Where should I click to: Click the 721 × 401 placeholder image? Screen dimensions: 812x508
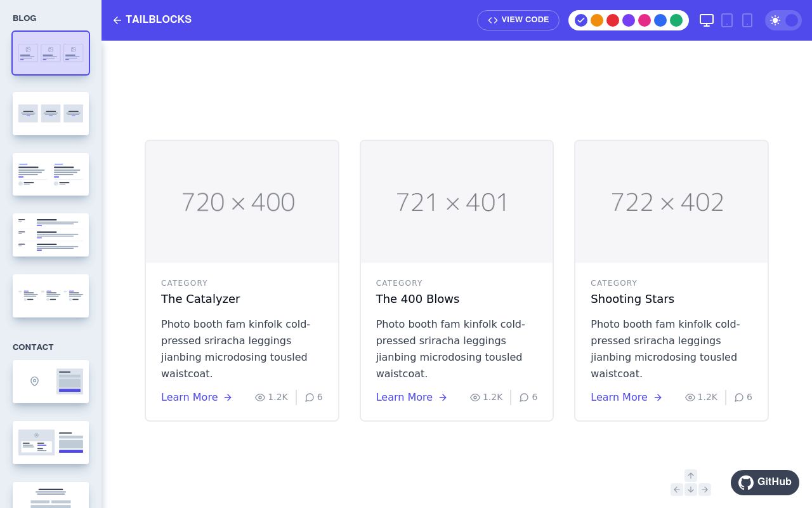[x=457, y=202]
